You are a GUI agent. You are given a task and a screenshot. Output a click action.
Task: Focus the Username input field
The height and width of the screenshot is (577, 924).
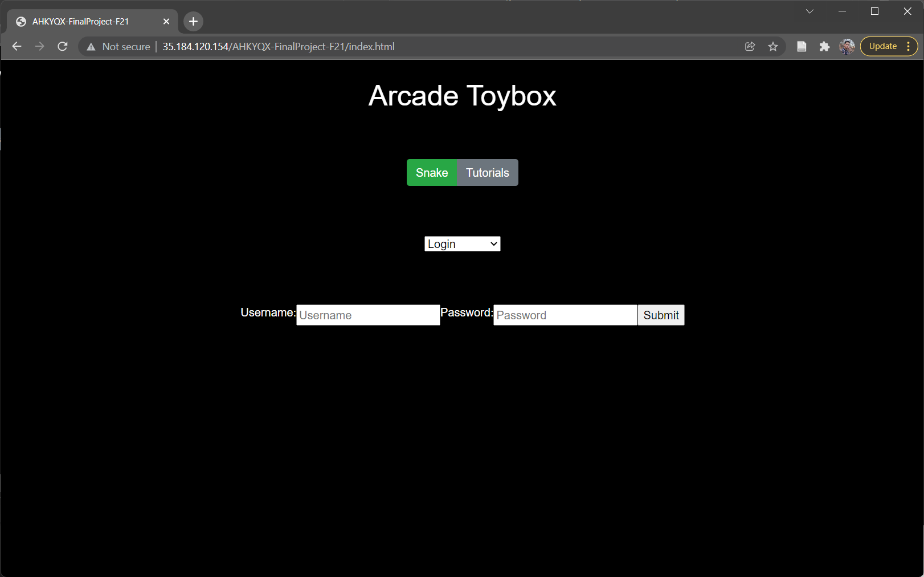click(x=368, y=315)
